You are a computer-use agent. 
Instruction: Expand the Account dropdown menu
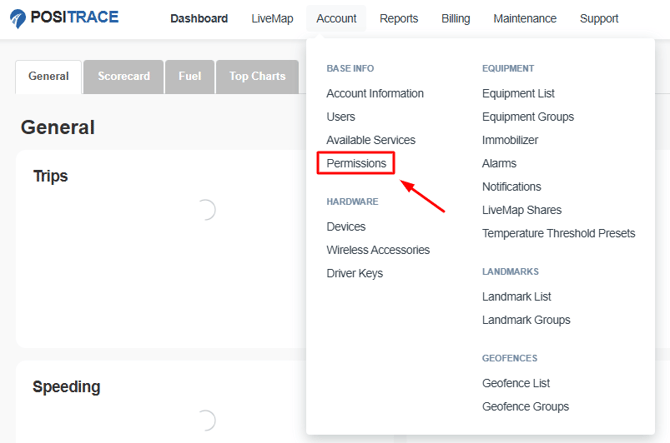click(336, 18)
